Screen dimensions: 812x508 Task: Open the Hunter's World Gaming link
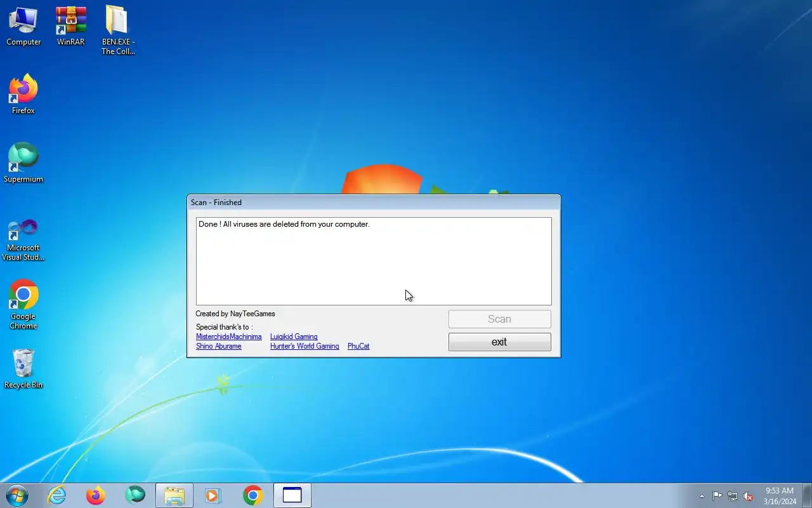304,346
